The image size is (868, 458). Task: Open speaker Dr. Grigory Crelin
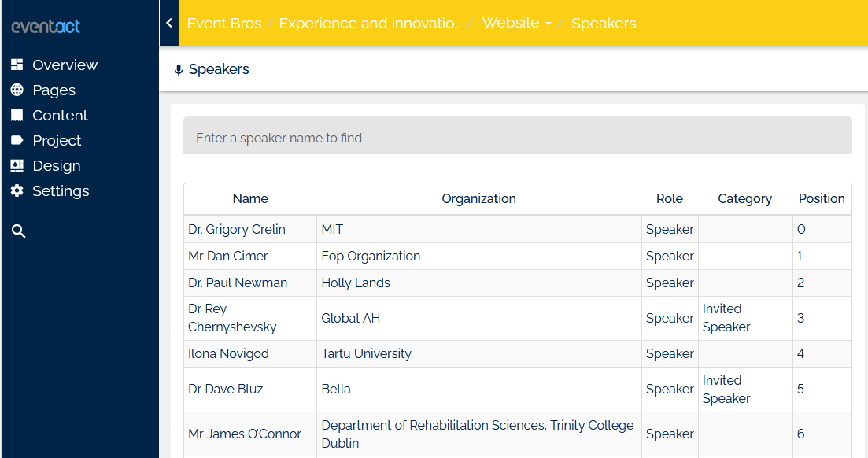(237, 229)
